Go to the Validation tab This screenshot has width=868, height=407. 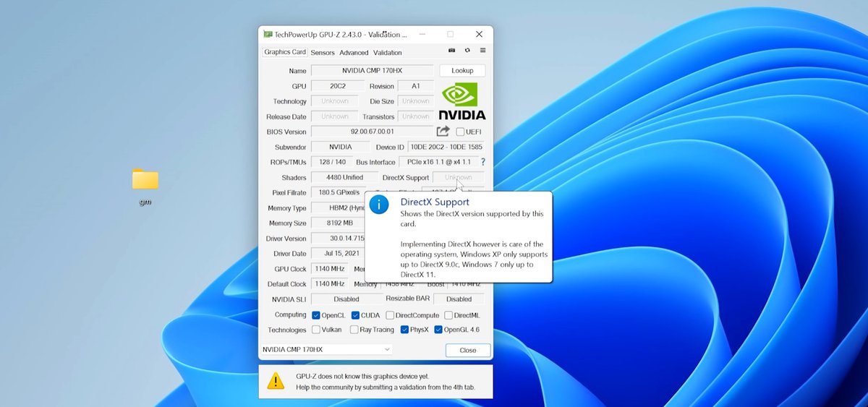(x=387, y=53)
